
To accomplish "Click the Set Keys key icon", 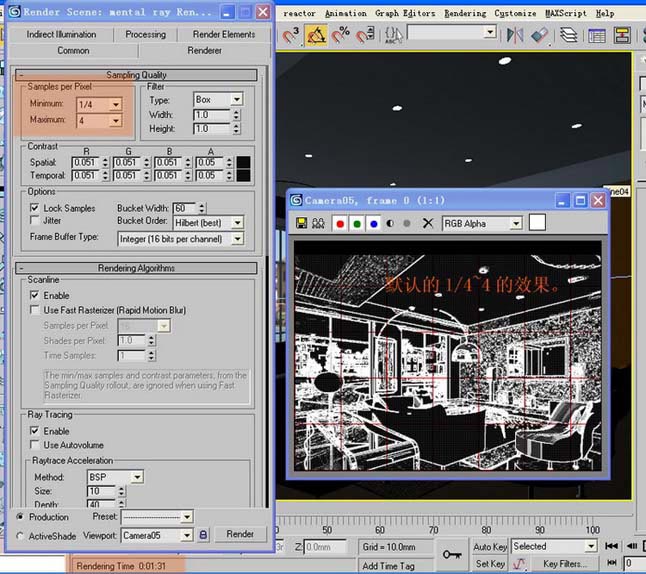I will click(x=452, y=555).
